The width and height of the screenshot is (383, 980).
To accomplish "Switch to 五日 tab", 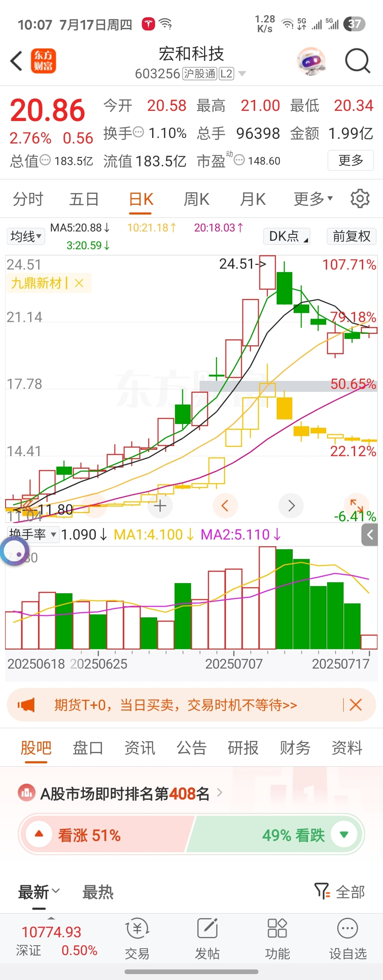I will [84, 198].
